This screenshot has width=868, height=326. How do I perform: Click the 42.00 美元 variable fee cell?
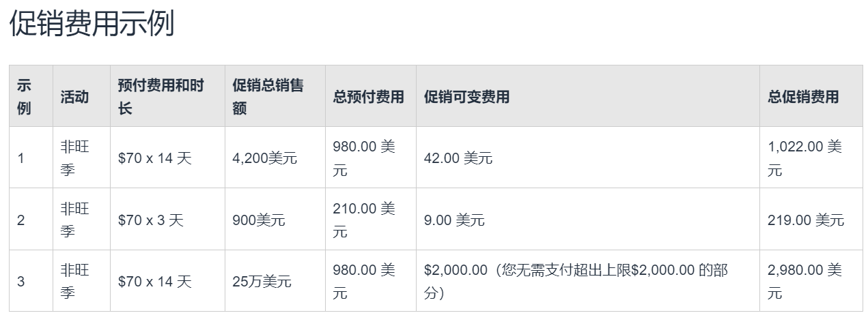point(458,158)
